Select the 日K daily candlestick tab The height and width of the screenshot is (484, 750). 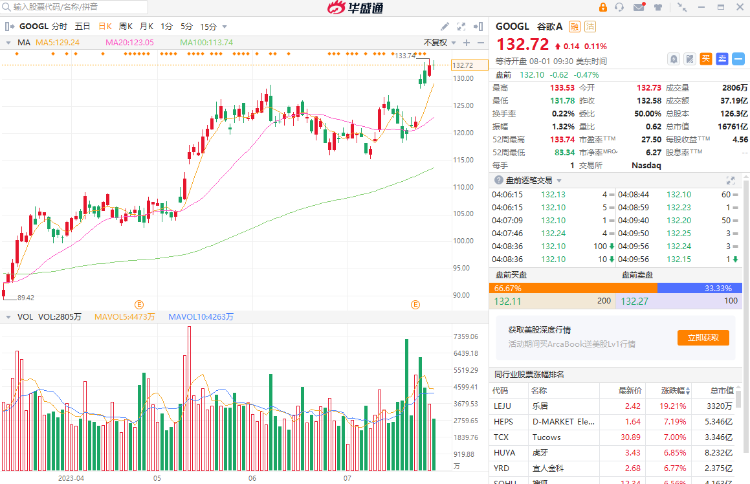105,26
